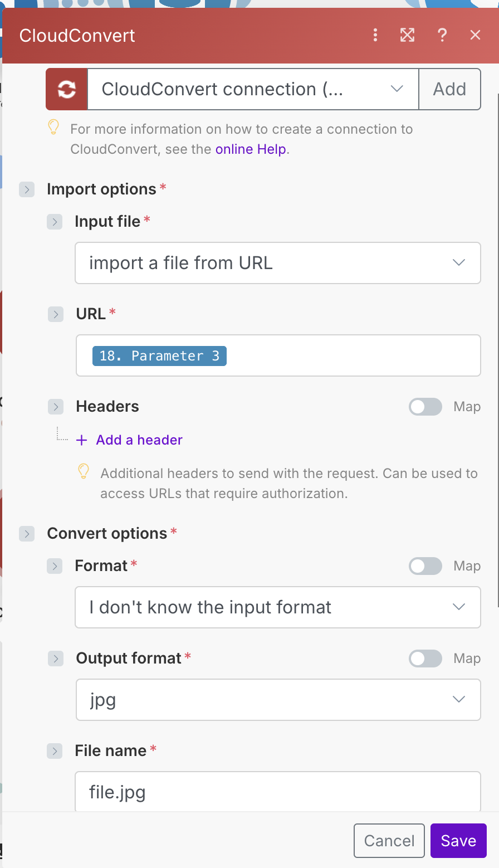Click the plus icon beside Add a header
This screenshot has width=499, height=868.
tap(82, 440)
